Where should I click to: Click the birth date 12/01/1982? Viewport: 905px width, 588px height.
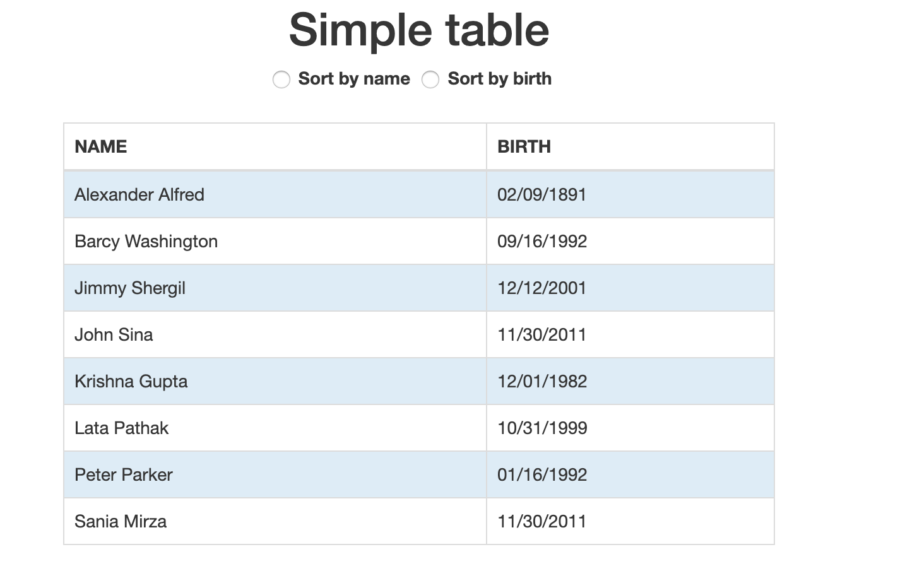[542, 381]
